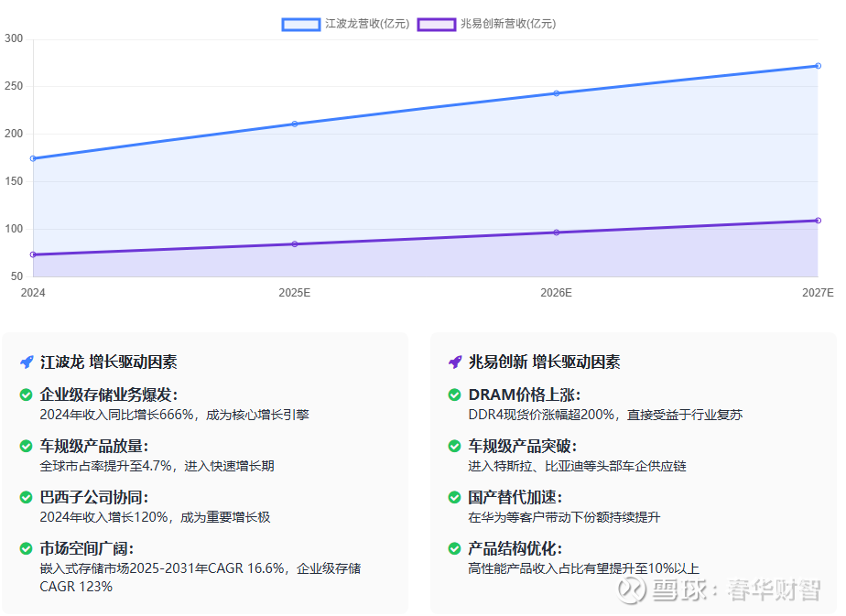Click green check icon next to 产品结构优化
This screenshot has height=616, width=846.
(455, 548)
